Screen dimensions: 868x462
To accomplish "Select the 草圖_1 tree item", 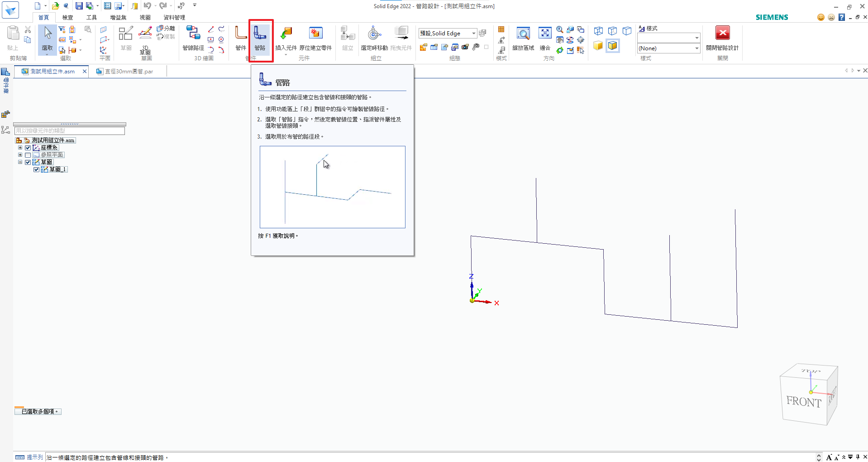I will pos(58,169).
